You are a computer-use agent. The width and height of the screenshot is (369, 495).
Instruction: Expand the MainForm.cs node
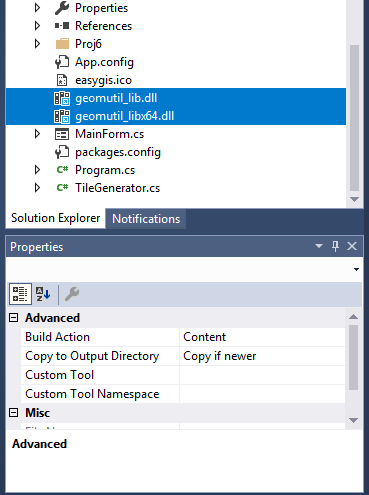pyautogui.click(x=37, y=134)
